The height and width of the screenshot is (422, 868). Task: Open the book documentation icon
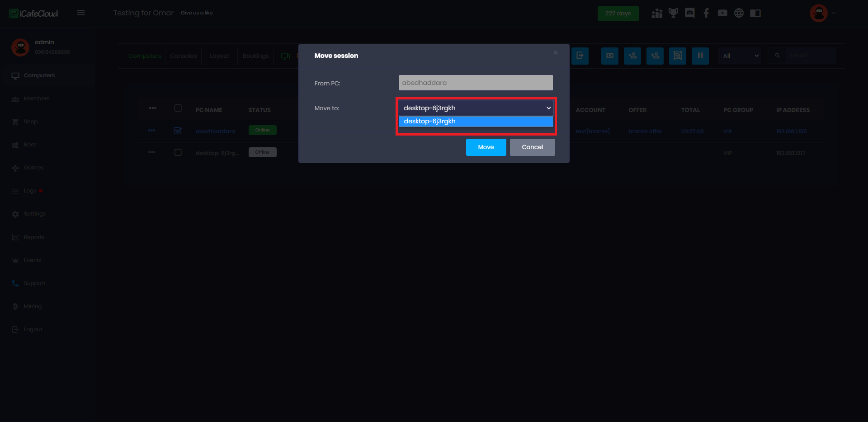755,13
